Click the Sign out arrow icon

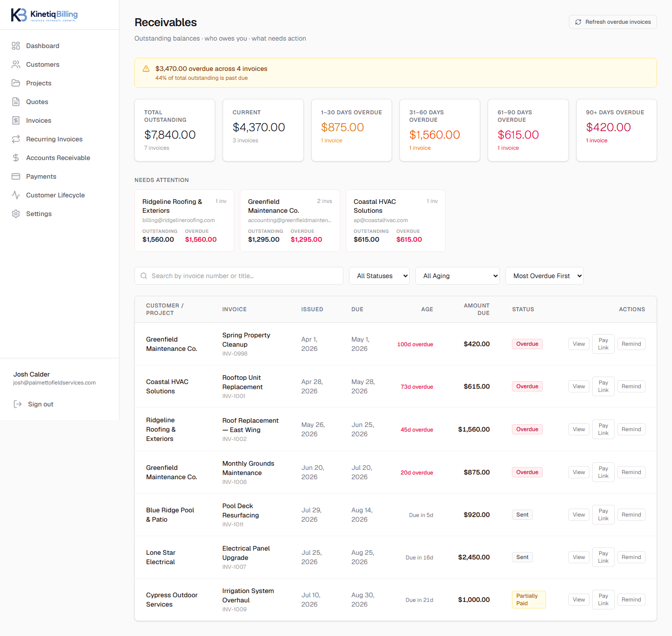tap(18, 404)
